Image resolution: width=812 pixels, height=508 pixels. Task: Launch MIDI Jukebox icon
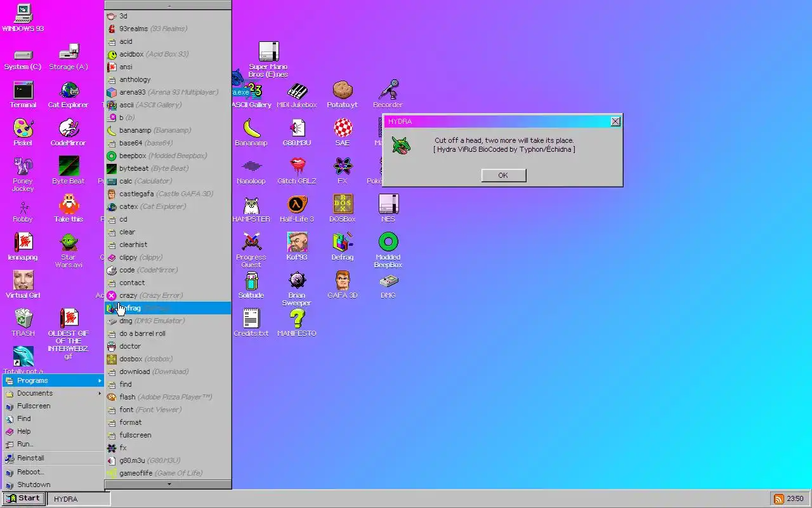[x=297, y=95]
